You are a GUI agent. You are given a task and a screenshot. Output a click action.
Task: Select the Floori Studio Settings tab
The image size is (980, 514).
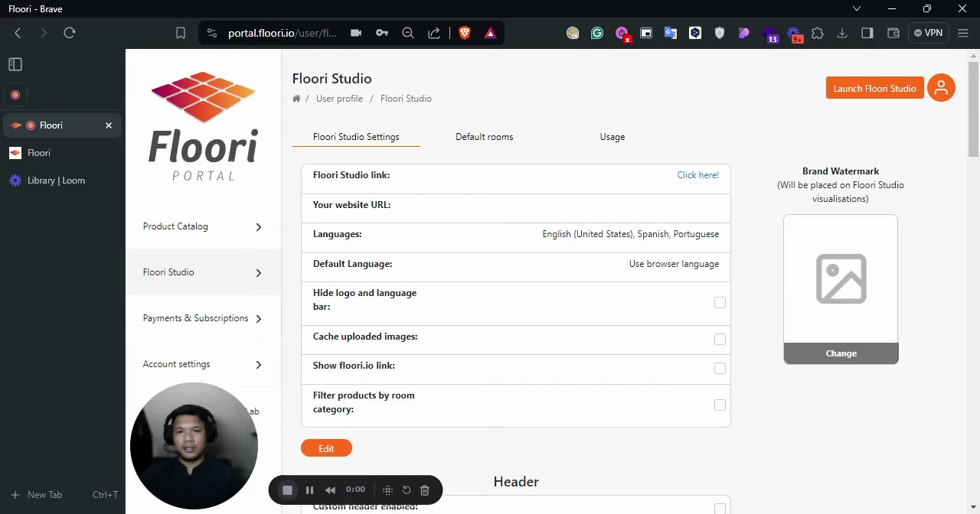[356, 137]
